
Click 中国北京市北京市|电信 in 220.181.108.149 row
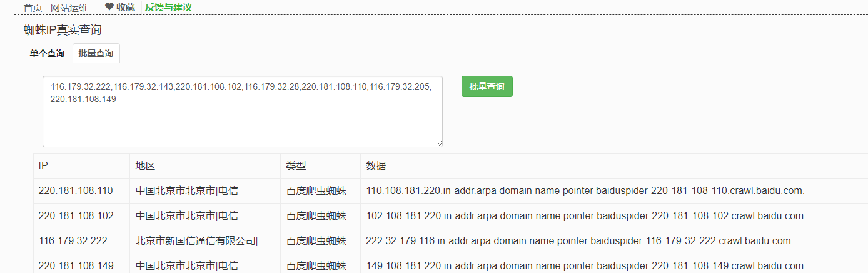pyautogui.click(x=187, y=266)
